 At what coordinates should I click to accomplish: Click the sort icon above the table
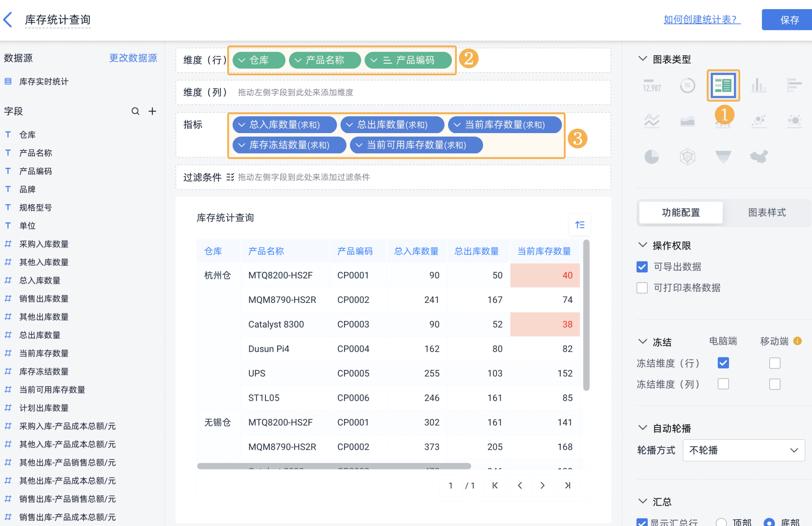(580, 225)
